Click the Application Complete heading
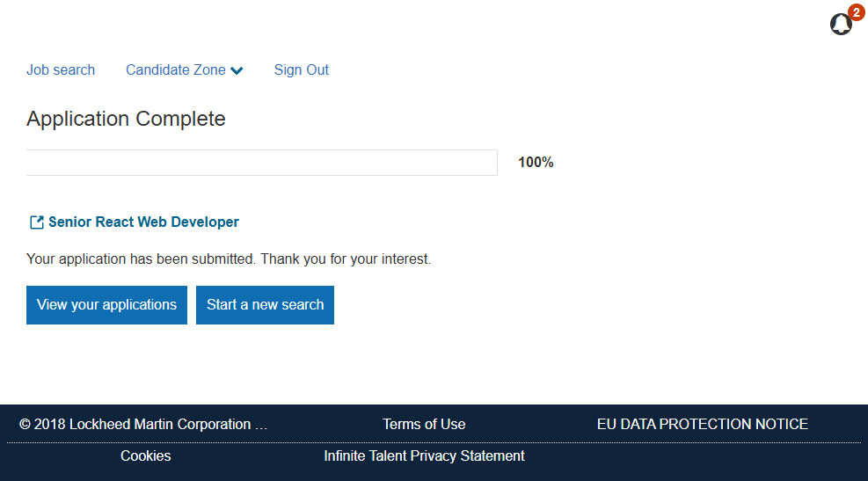 (126, 119)
